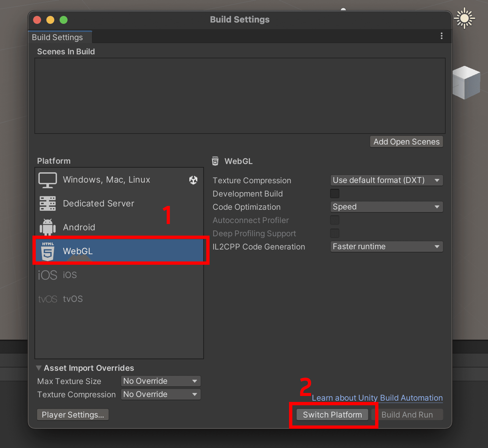Click the Autoconnect Profiler label

[x=251, y=220]
